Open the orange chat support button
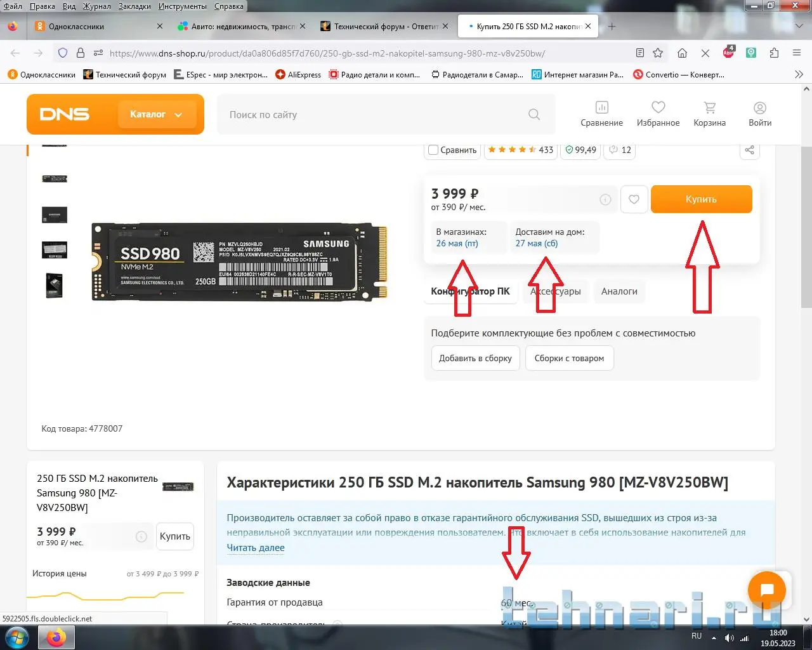This screenshot has width=812, height=650. [767, 590]
